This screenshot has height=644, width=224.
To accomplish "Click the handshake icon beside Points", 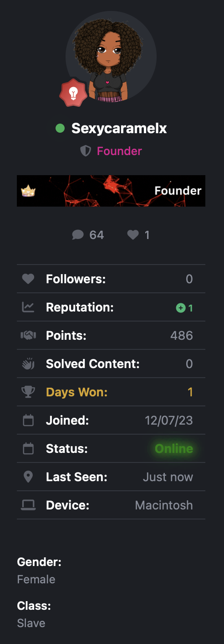I will (x=28, y=336).
